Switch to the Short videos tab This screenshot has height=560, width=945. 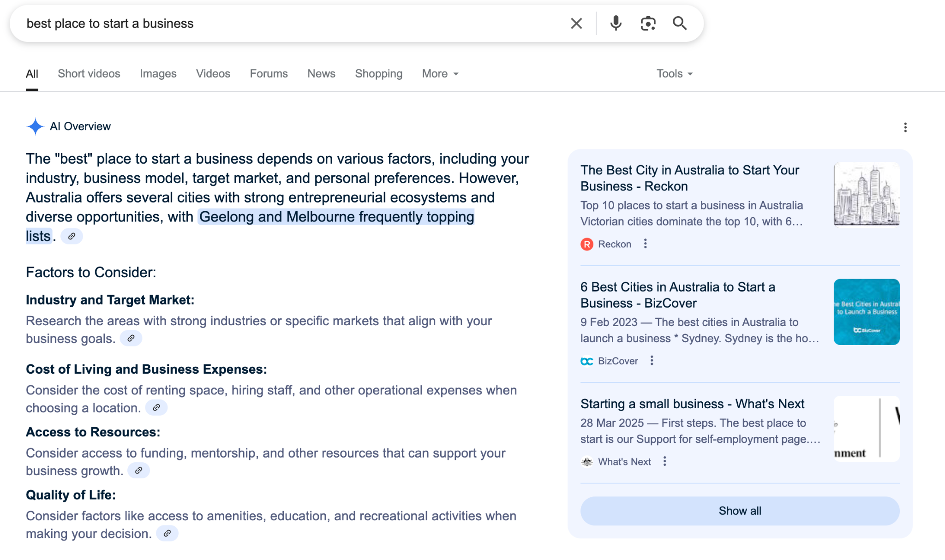89,74
